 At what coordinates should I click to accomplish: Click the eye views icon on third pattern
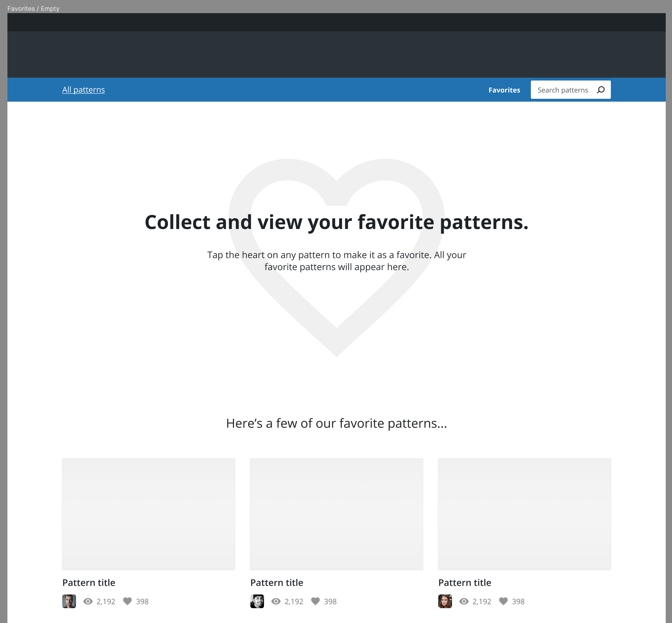pos(464,601)
